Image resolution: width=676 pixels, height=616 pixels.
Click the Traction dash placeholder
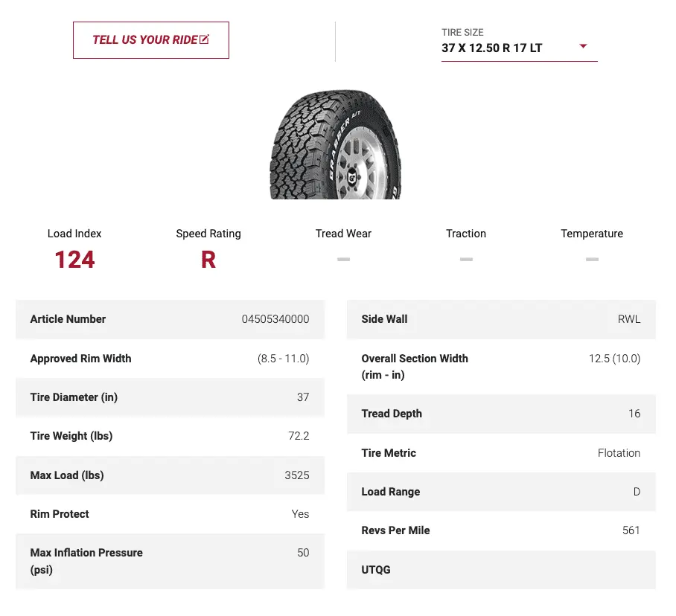click(x=466, y=259)
